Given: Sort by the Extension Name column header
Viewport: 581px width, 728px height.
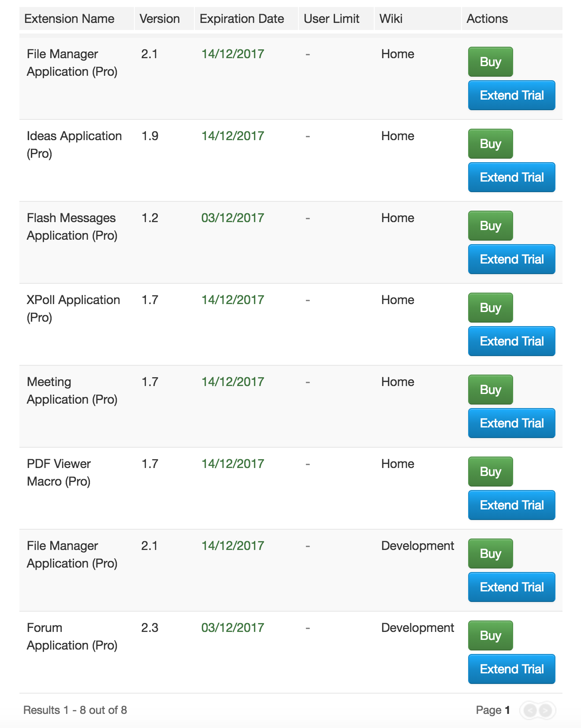Looking at the screenshot, I should (x=69, y=19).
